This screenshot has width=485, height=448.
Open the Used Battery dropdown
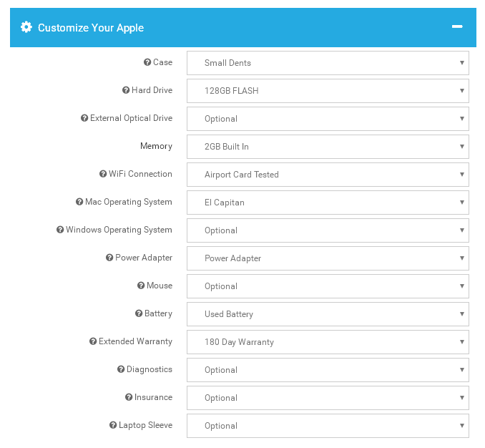tap(328, 314)
